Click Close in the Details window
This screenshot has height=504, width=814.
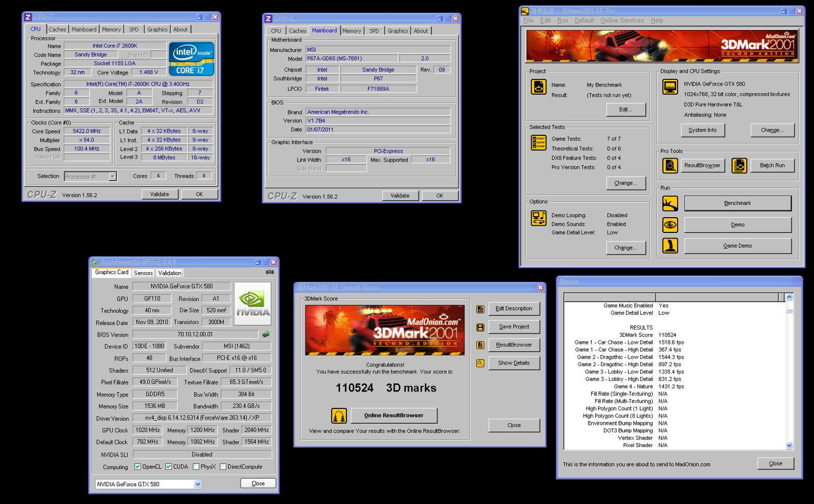pyautogui.click(x=775, y=463)
